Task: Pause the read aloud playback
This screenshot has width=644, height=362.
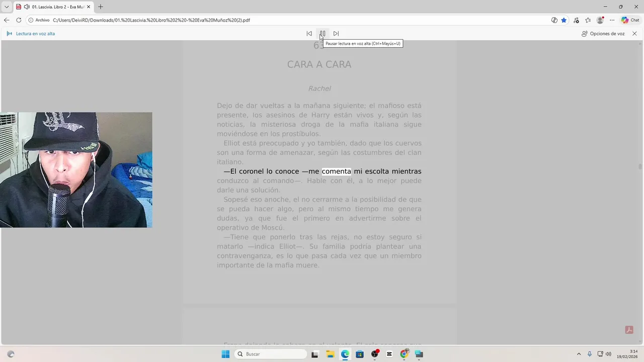Action: tap(323, 34)
